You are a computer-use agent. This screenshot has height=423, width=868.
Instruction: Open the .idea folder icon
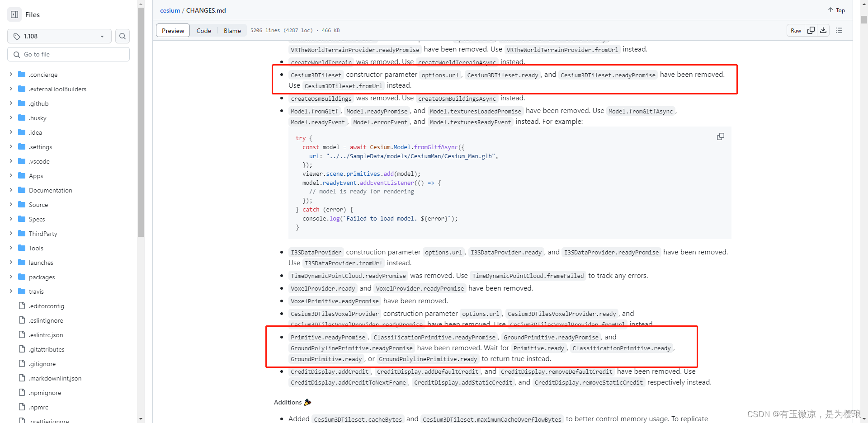[22, 132]
